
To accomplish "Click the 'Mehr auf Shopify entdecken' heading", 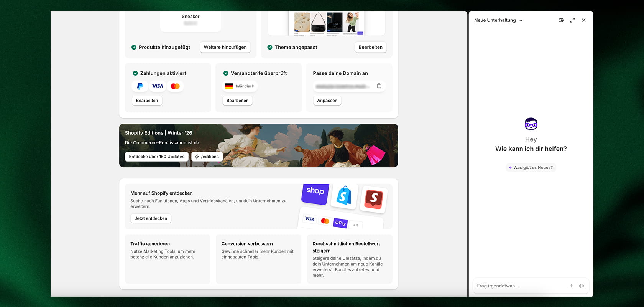I will click(x=161, y=193).
